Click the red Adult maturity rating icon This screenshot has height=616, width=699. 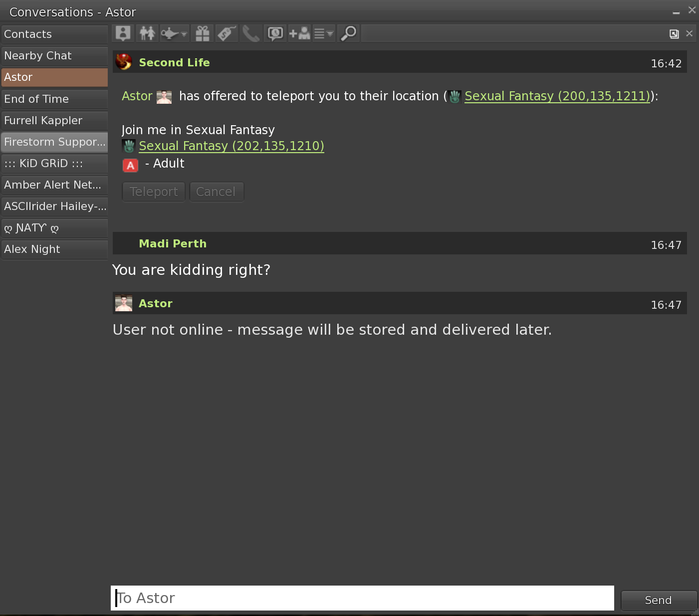130,165
